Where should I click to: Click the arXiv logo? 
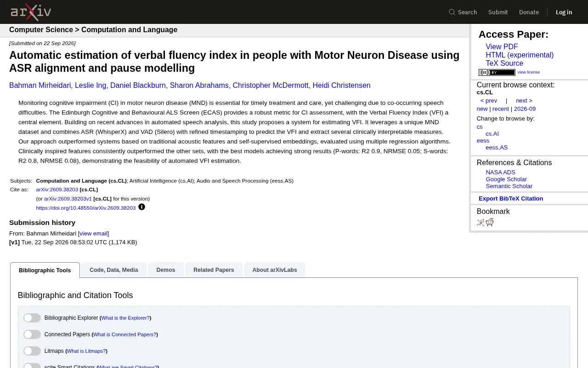click(31, 12)
